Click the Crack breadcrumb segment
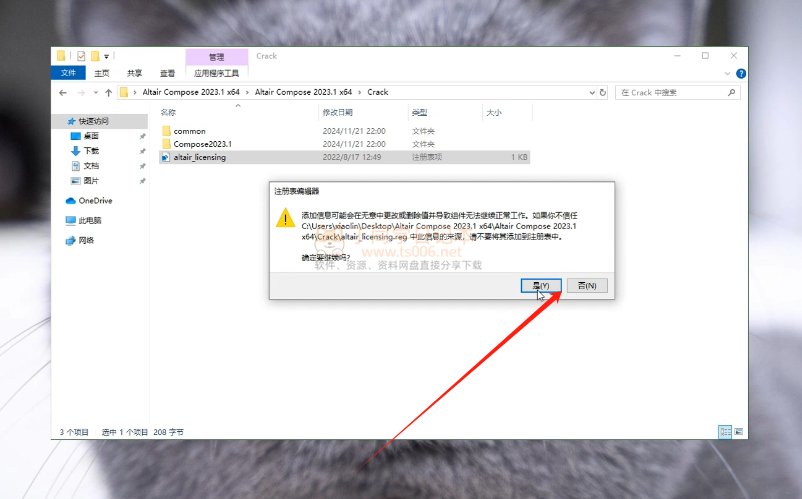This screenshot has height=499, width=802. coord(378,92)
